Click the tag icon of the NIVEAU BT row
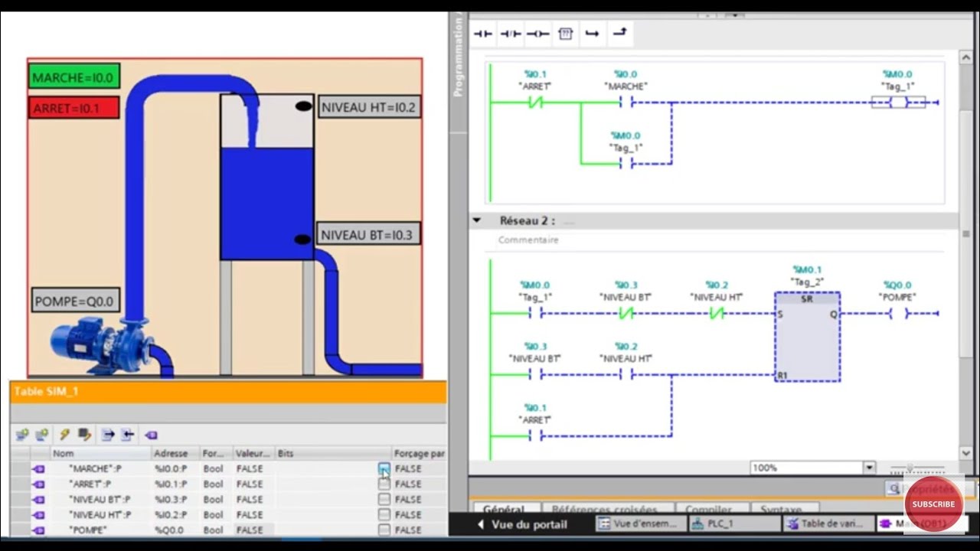980x551 pixels. click(38, 499)
